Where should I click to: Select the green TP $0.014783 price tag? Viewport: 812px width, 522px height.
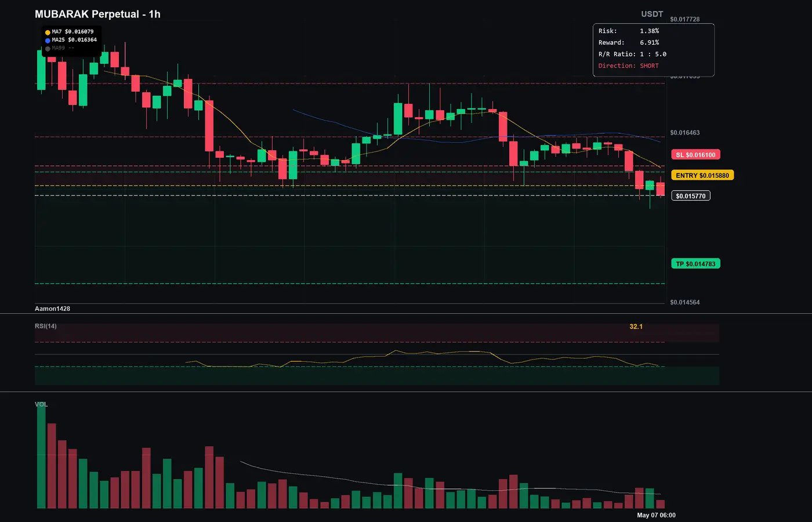(695, 264)
